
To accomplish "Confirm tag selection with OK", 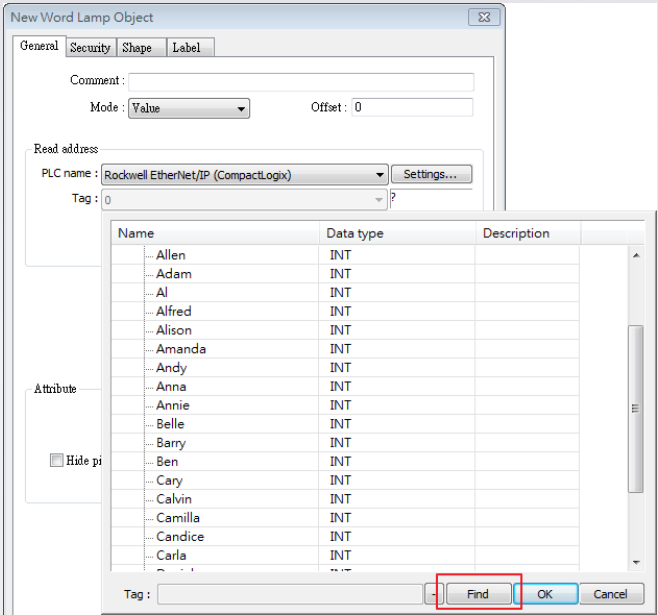I will 546,594.
